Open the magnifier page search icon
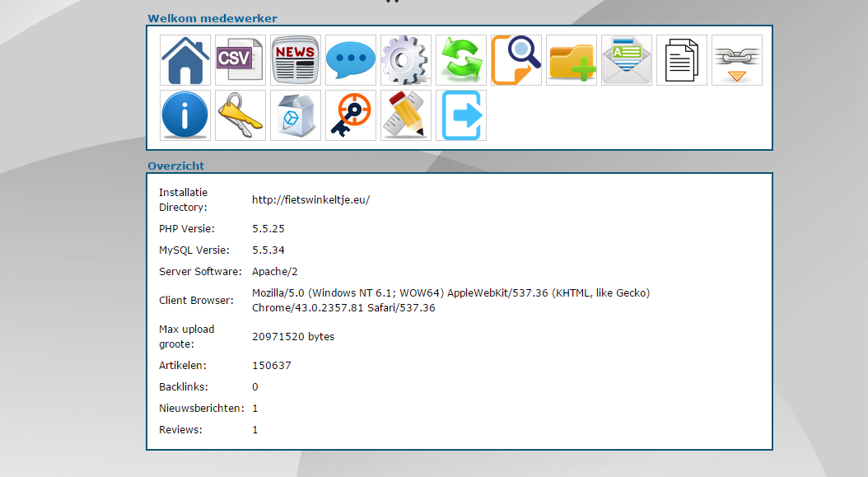Viewport: 868px width, 477px height. coord(516,60)
